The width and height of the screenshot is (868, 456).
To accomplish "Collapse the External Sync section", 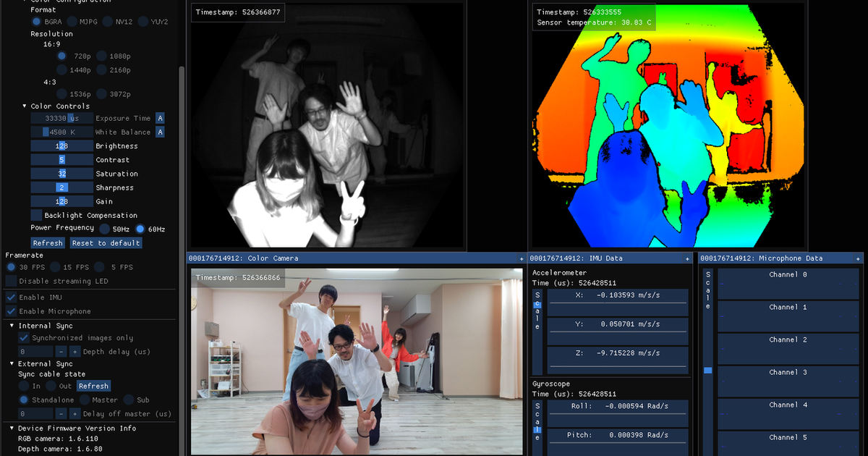I will coord(12,364).
